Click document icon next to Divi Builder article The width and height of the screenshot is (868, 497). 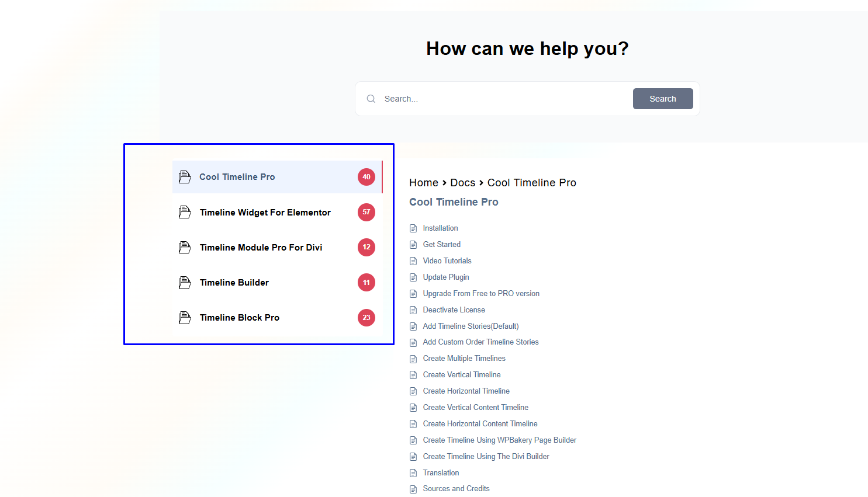413,457
